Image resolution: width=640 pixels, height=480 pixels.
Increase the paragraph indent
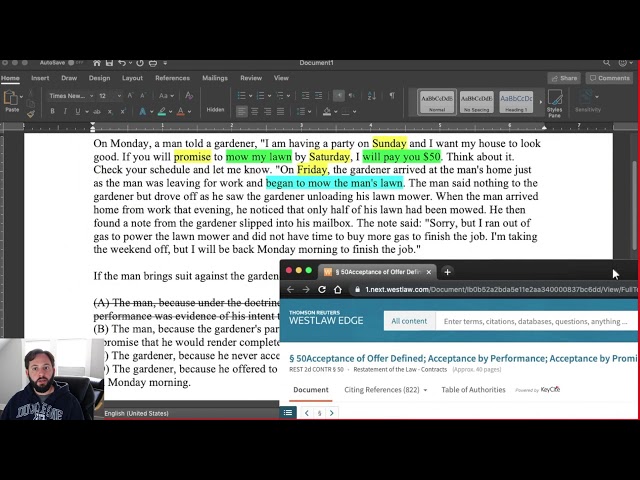click(318, 96)
